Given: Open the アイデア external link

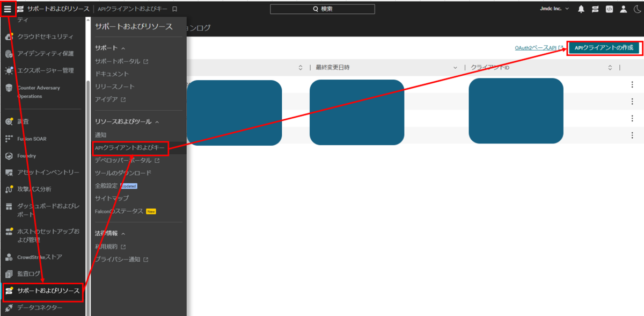Looking at the screenshot, I should pos(110,99).
